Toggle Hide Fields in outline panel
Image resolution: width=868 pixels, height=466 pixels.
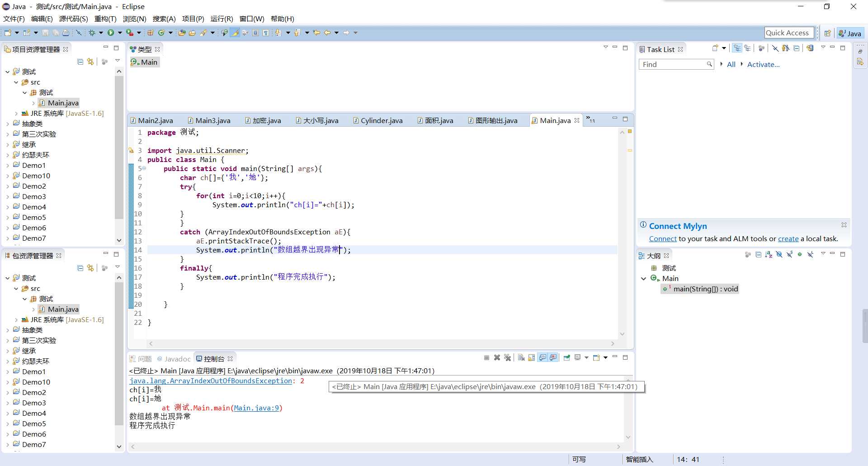coord(779,255)
